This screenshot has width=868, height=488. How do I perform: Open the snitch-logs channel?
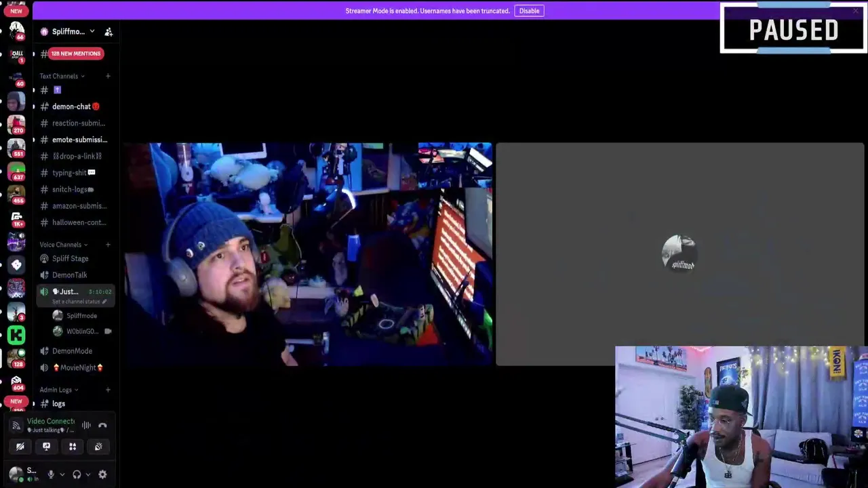point(75,189)
